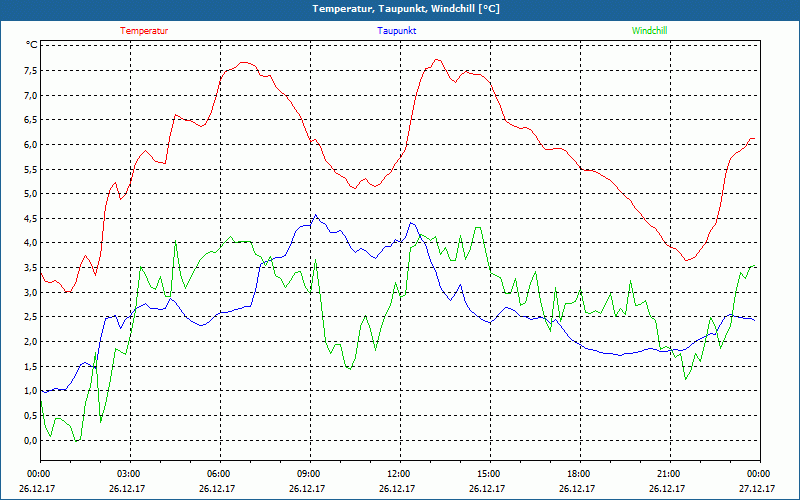Click the 5,0 y-axis value
Image resolution: width=800 pixels, height=500 pixels.
(31, 194)
